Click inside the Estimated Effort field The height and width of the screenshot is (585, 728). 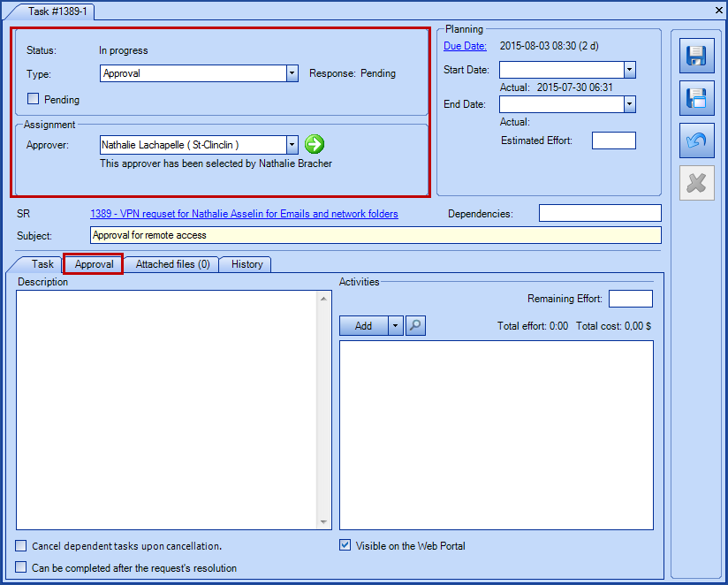pos(613,140)
